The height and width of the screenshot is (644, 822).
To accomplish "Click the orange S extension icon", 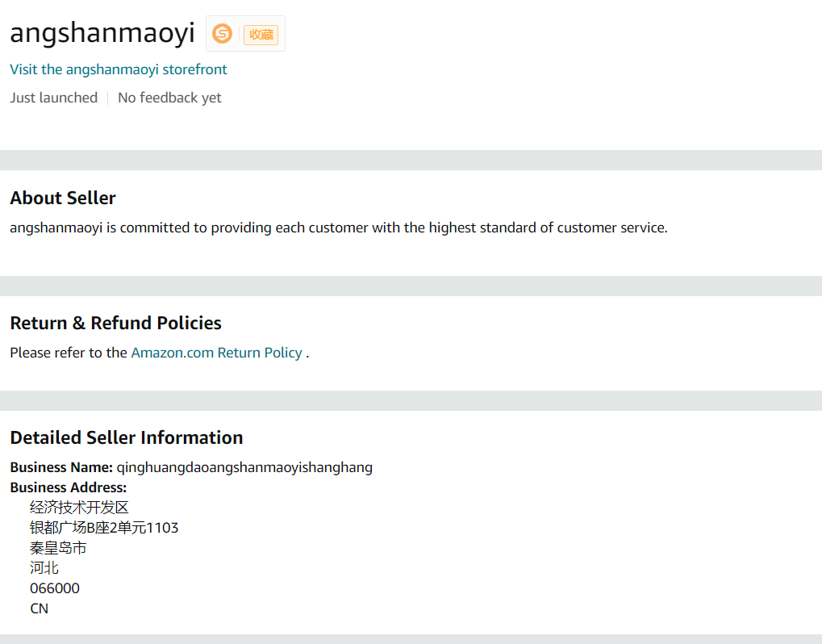I will pos(222,34).
